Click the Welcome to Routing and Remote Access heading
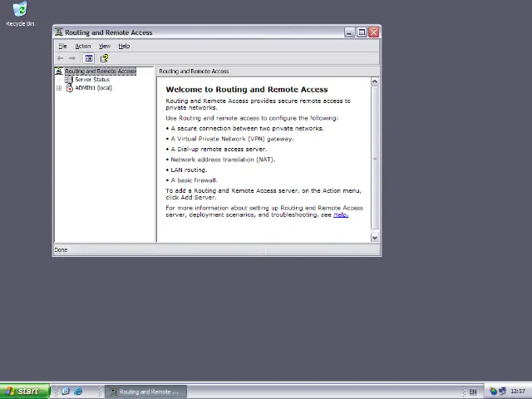Image resolution: width=532 pixels, height=399 pixels. pos(247,90)
